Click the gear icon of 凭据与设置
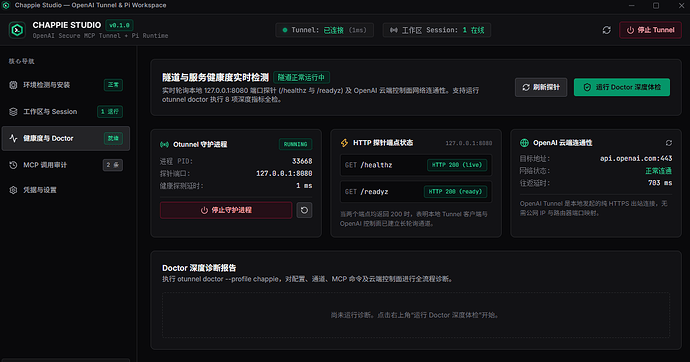This screenshot has width=690, height=362. point(13,190)
